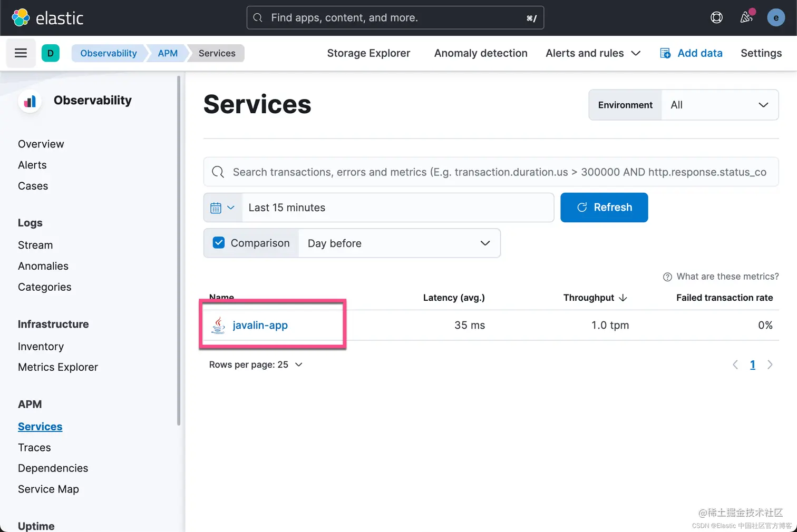Go to the next results page
This screenshot has height=532, width=797.
pyautogui.click(x=770, y=364)
